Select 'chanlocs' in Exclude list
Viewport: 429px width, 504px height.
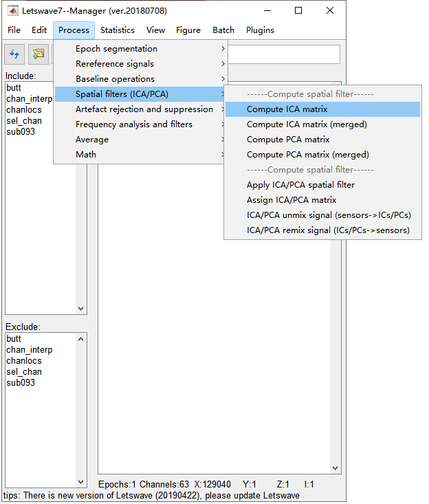[24, 361]
